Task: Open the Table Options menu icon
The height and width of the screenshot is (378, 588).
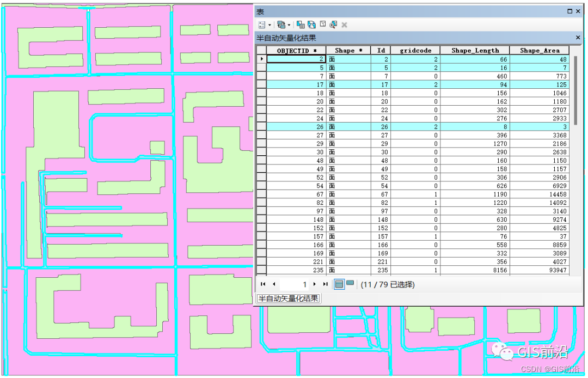Action: (262, 25)
